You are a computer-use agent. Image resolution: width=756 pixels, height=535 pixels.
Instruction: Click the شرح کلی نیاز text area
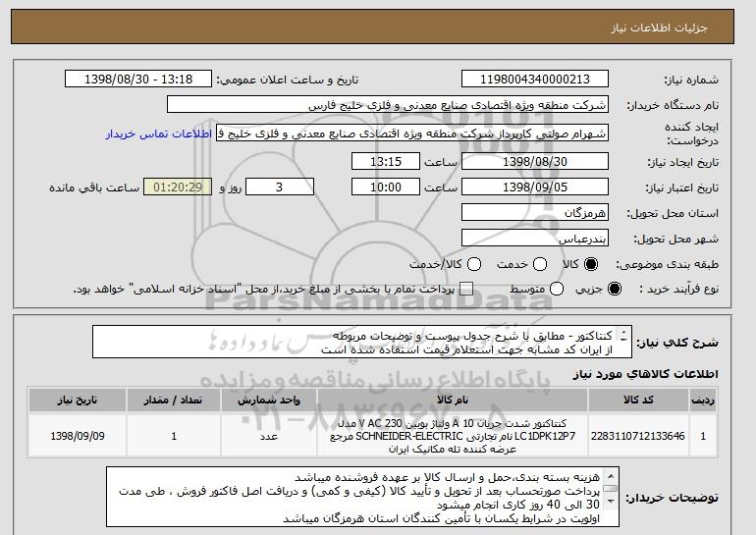362,342
